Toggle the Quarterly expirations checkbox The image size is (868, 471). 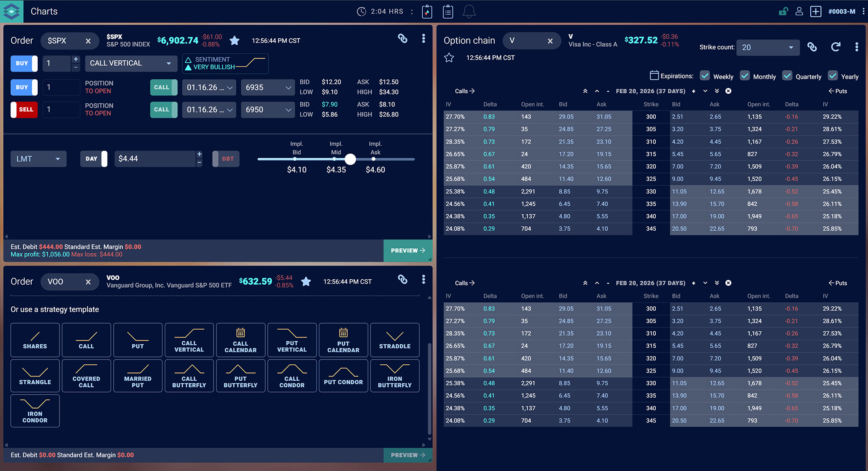click(x=787, y=76)
